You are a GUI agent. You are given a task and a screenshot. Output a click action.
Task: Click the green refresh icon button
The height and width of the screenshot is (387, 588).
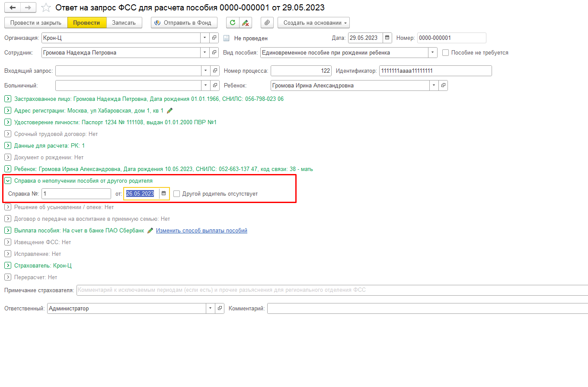(x=233, y=23)
